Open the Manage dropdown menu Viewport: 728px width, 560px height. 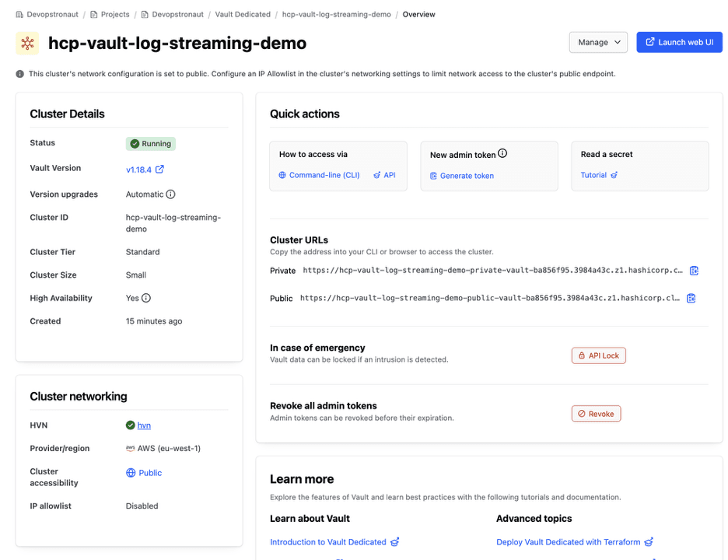(598, 42)
